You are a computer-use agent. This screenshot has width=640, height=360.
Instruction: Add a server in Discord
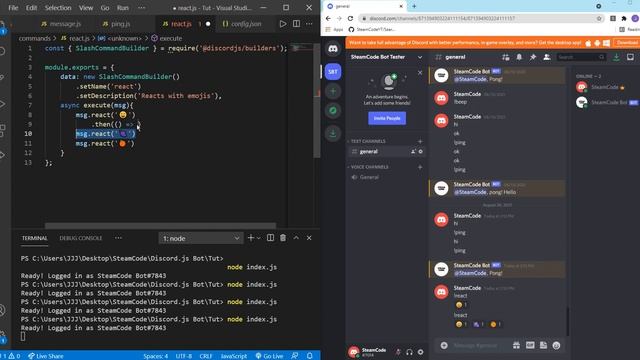click(333, 91)
